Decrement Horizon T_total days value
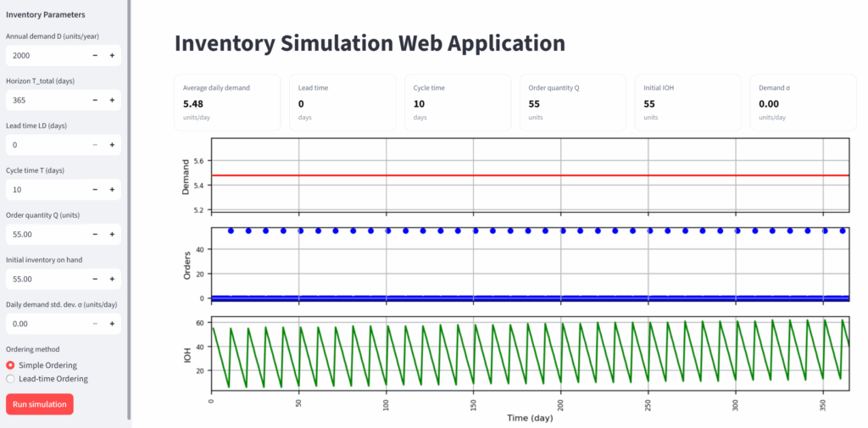 (x=95, y=100)
